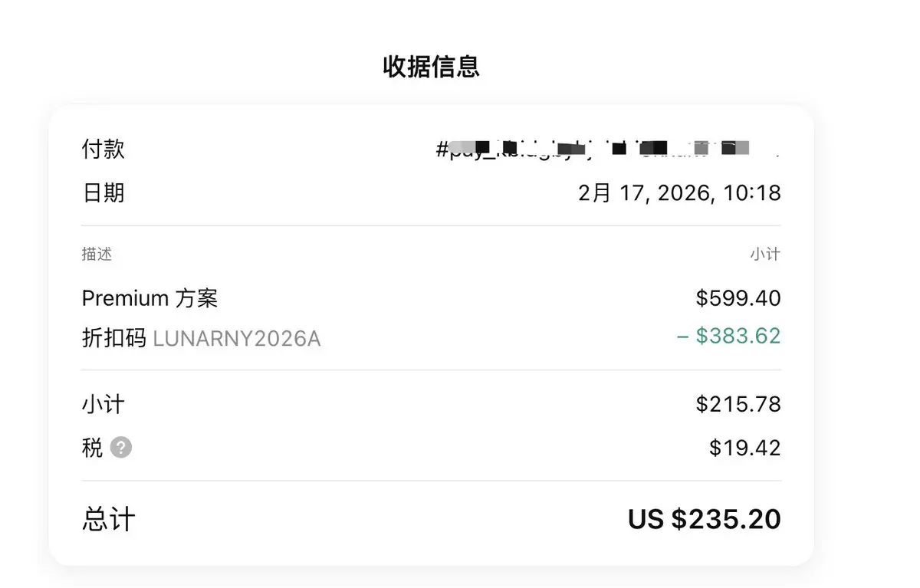Viewport: 920px width, 588px height.
Task: Click the 小计 column header at right
Action: 765,255
